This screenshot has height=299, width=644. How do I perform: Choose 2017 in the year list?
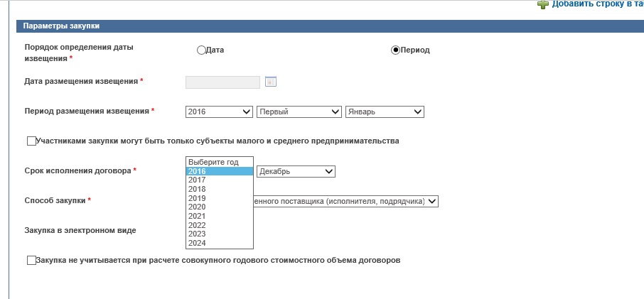pyautogui.click(x=219, y=180)
